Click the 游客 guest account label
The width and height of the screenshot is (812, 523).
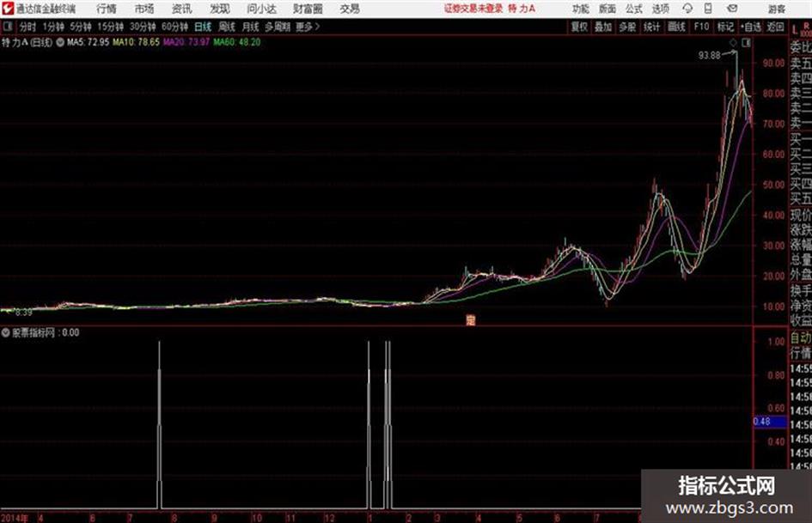[x=776, y=9]
